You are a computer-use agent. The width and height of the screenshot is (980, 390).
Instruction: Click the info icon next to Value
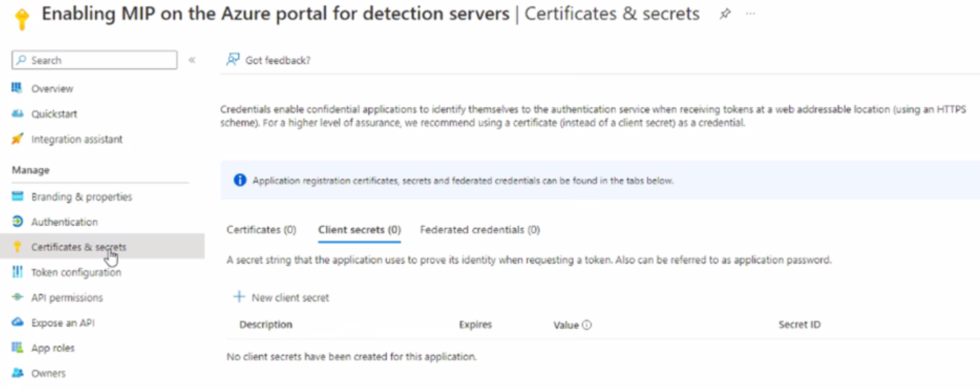point(587,325)
